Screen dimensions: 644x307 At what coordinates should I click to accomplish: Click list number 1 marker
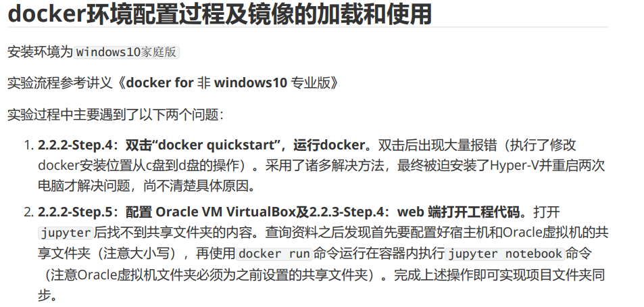tap(28, 145)
